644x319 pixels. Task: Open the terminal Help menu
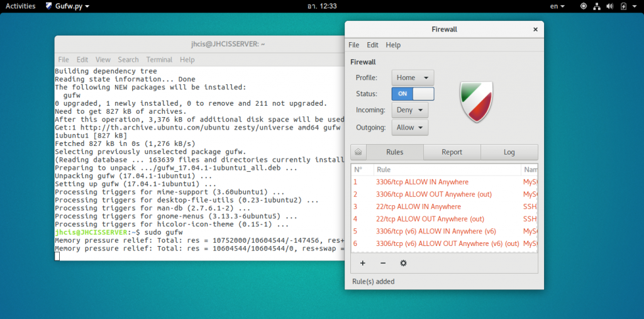coord(187,60)
